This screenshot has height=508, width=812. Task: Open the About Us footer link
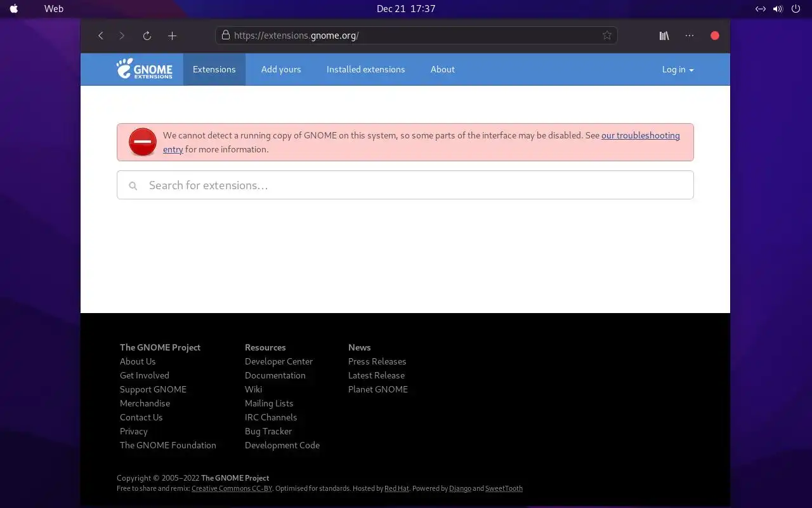pyautogui.click(x=138, y=361)
